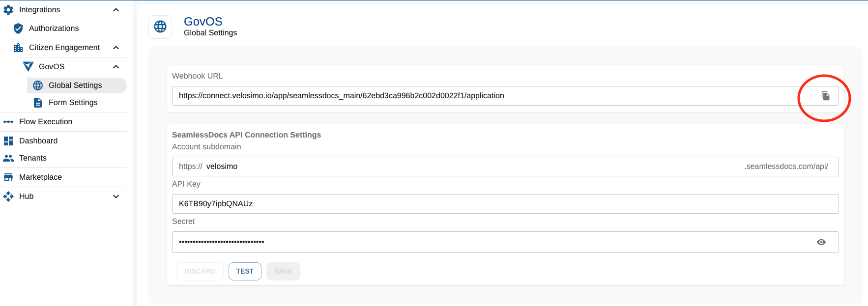Viewport: 868px width, 306px height.
Task: Click the .seamlessdocs.com/api/ suffix text
Action: coord(786,167)
